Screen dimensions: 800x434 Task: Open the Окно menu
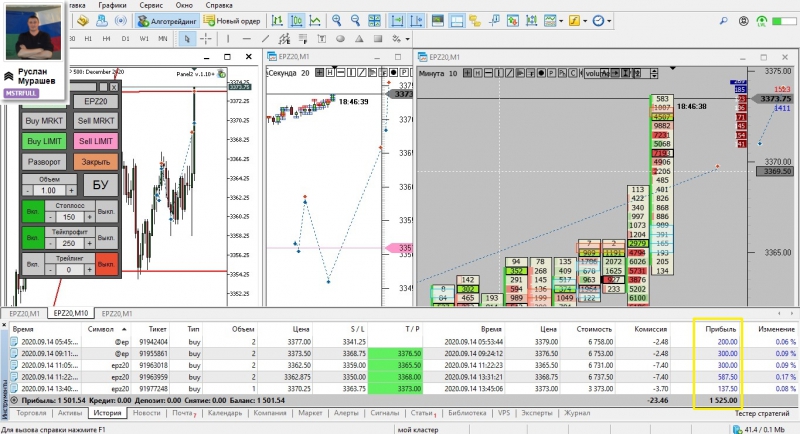coord(184,5)
